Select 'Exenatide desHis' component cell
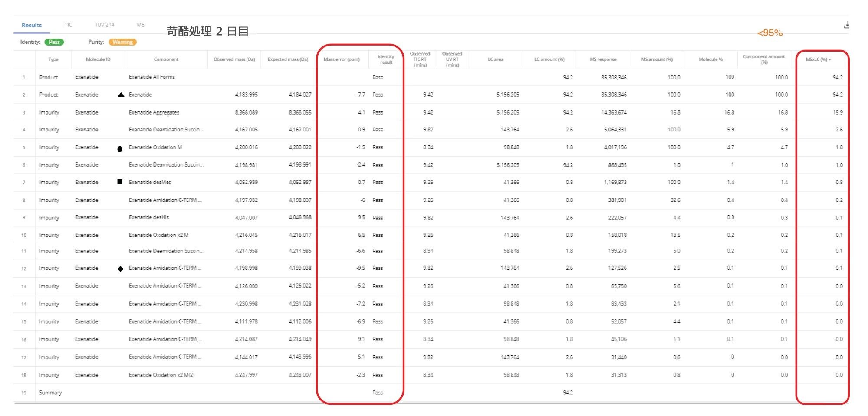Screen dimensions: 868x416 click(x=149, y=217)
